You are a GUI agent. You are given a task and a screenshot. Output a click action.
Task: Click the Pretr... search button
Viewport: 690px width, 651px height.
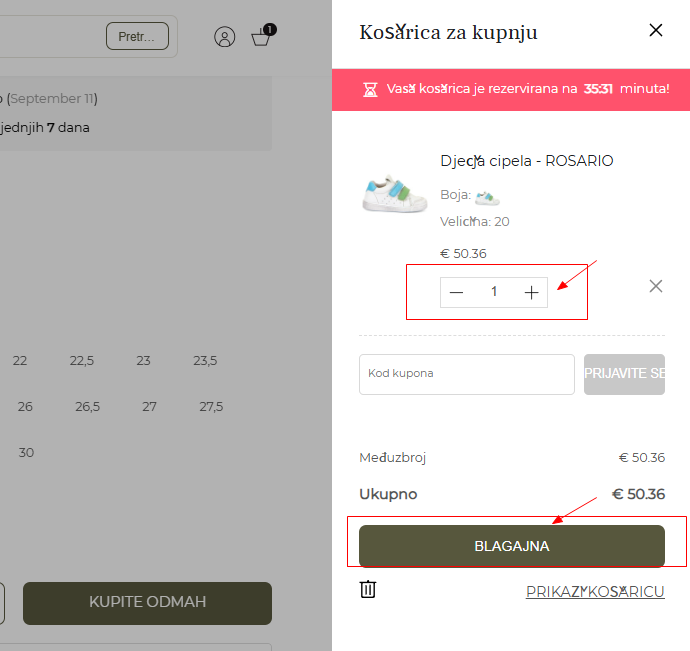pos(137,37)
